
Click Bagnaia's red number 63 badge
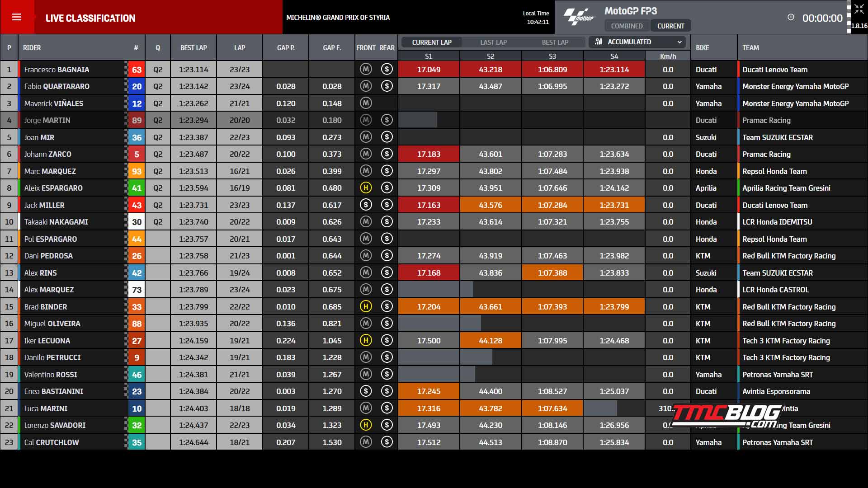pos(137,70)
